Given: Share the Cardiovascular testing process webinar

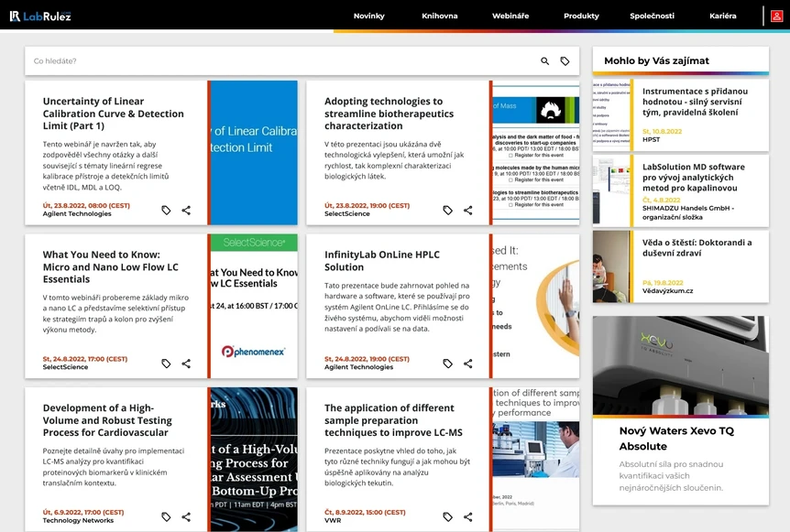Looking at the screenshot, I should click(186, 516).
